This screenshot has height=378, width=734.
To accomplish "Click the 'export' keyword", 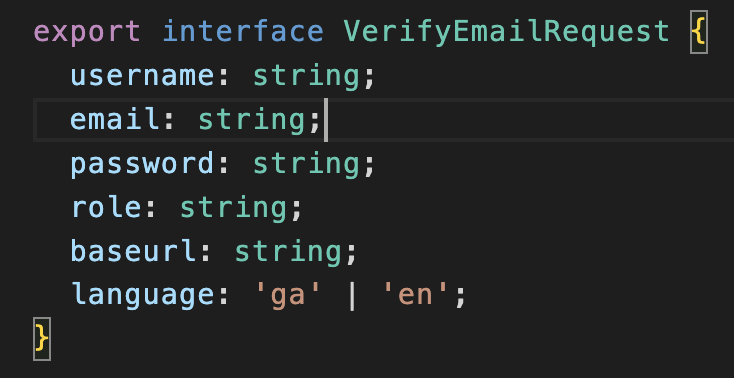I will (x=87, y=33).
